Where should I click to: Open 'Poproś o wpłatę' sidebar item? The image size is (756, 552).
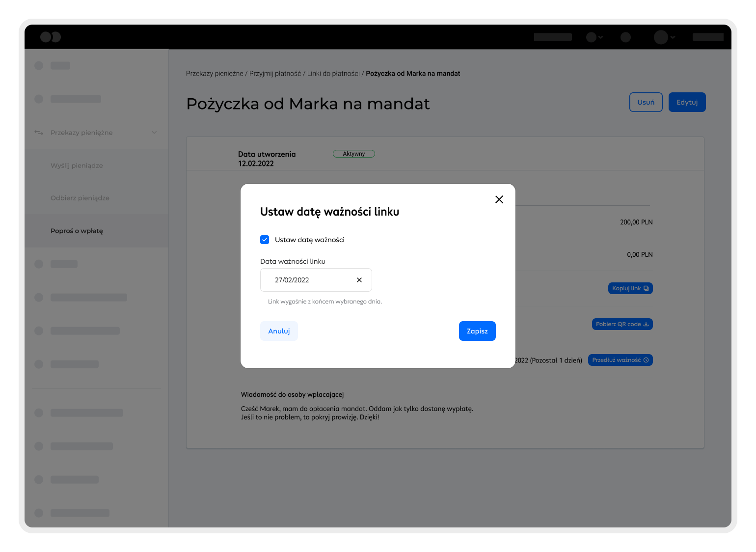coord(77,231)
